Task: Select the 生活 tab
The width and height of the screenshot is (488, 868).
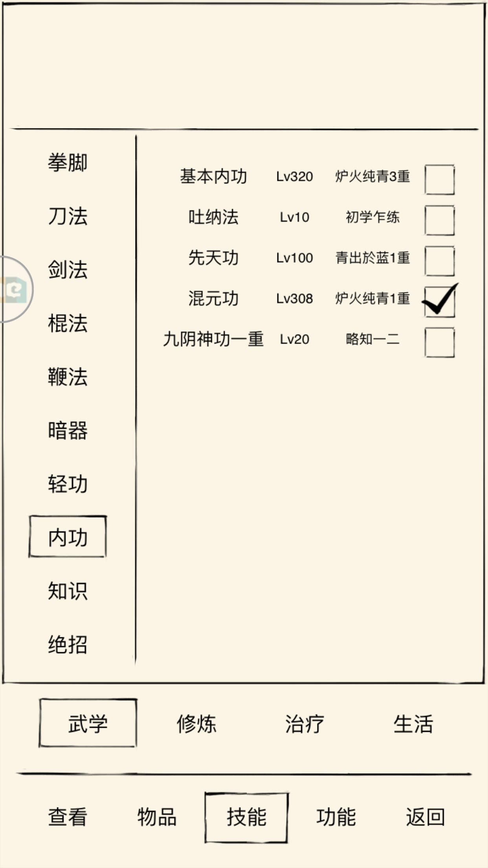Action: (x=413, y=724)
